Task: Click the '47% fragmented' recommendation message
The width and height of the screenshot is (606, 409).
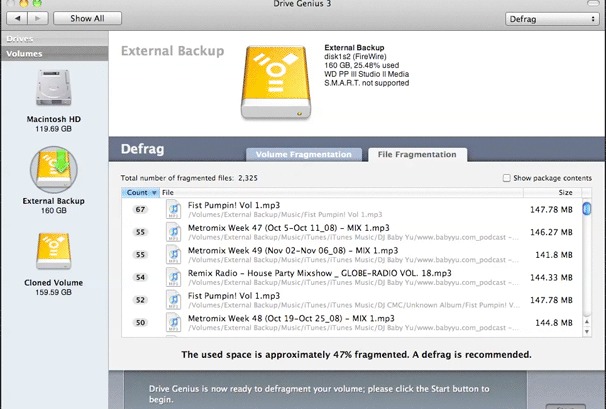Action: (x=356, y=354)
